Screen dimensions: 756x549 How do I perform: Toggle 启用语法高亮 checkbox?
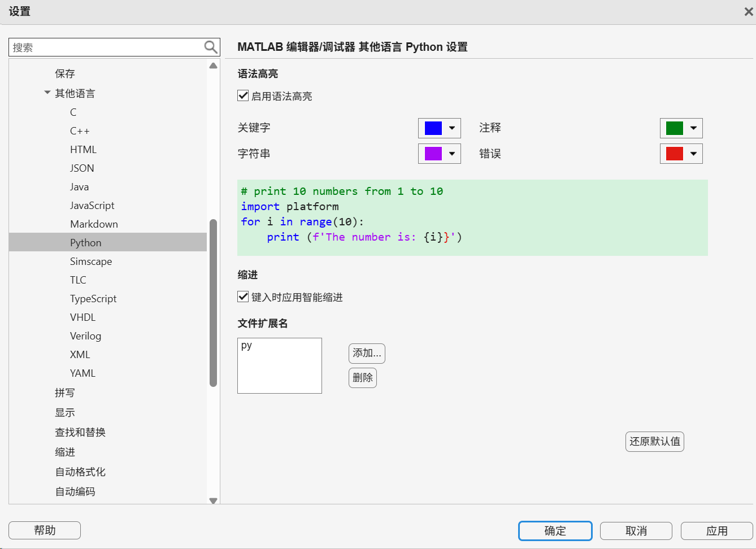pyautogui.click(x=243, y=96)
